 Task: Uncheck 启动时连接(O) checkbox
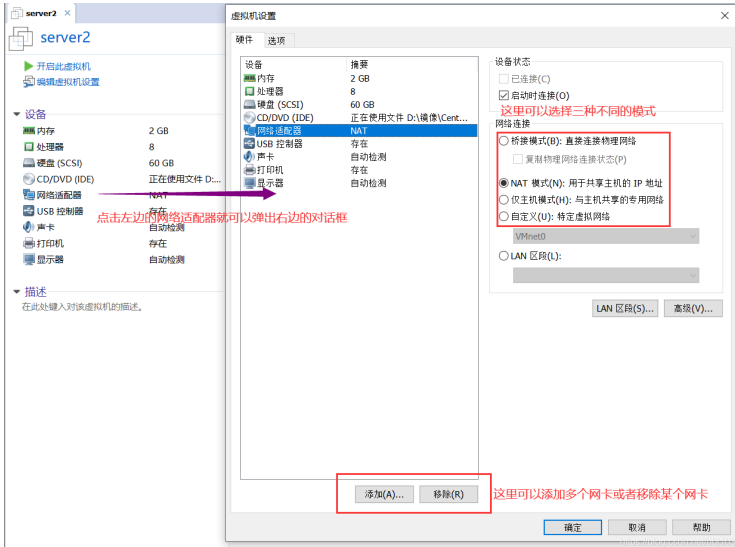coord(503,96)
